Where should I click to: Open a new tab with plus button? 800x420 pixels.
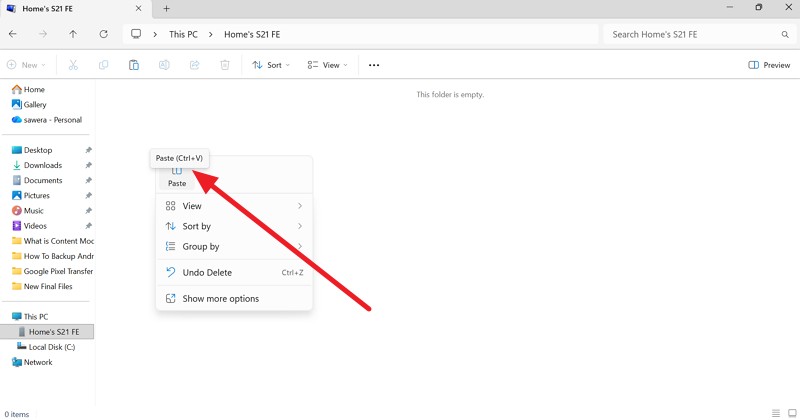point(167,8)
